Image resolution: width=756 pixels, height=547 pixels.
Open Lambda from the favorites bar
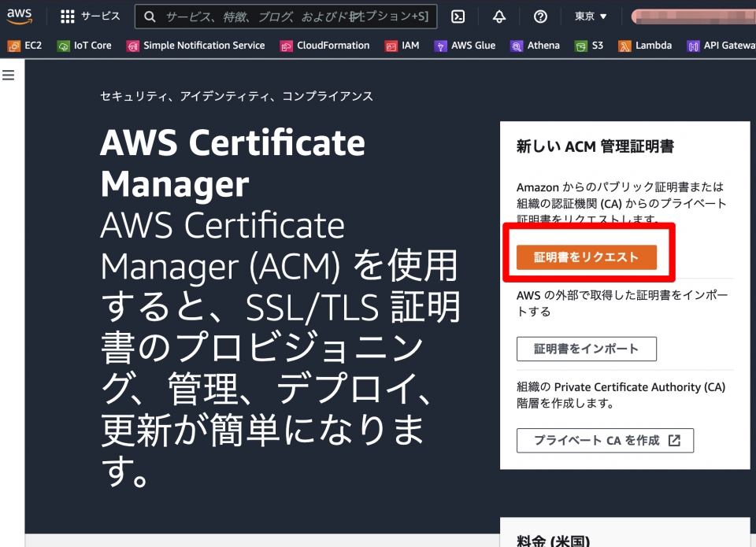pos(646,45)
